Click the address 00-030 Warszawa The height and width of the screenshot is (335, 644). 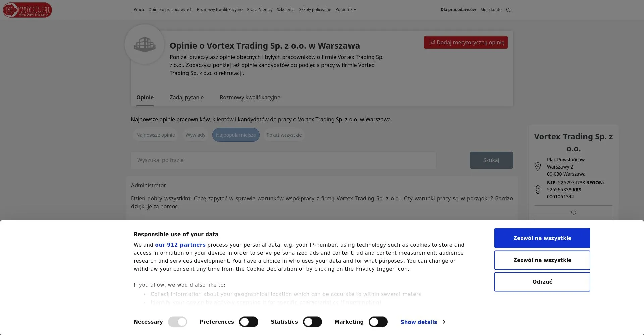pos(566,174)
